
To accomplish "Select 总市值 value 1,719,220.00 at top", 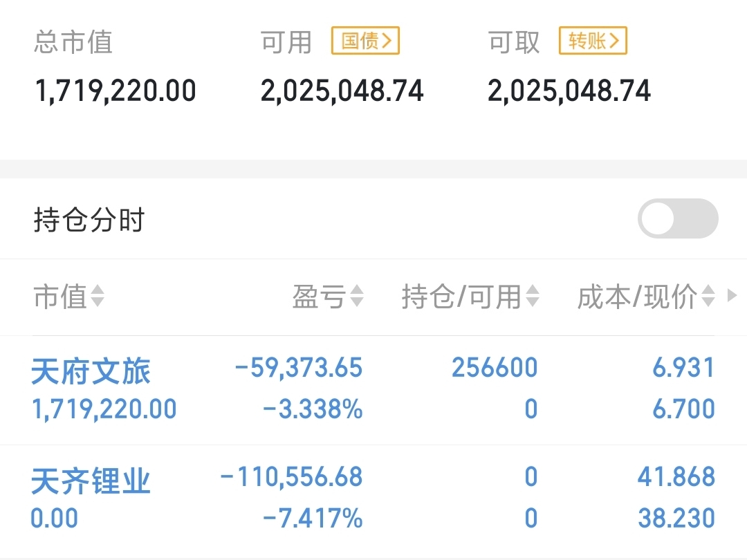I will 116,91.
